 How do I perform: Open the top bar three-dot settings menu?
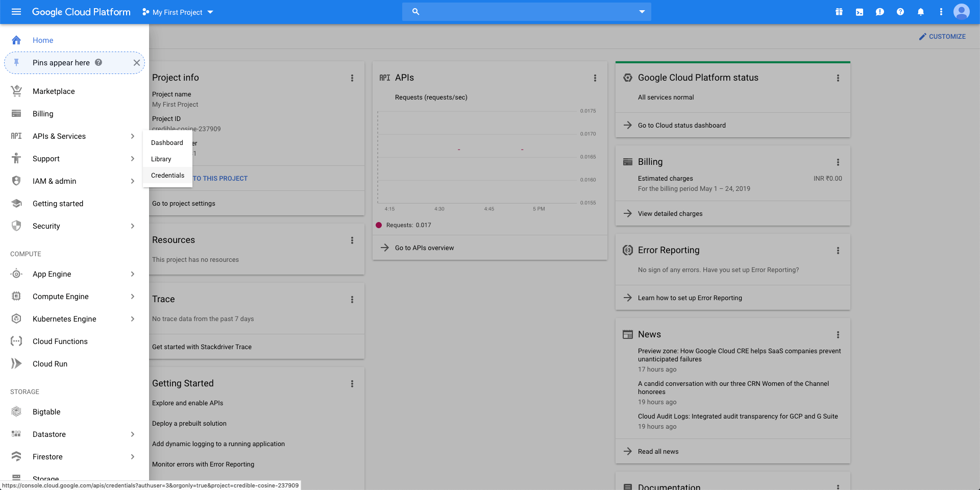(941, 12)
